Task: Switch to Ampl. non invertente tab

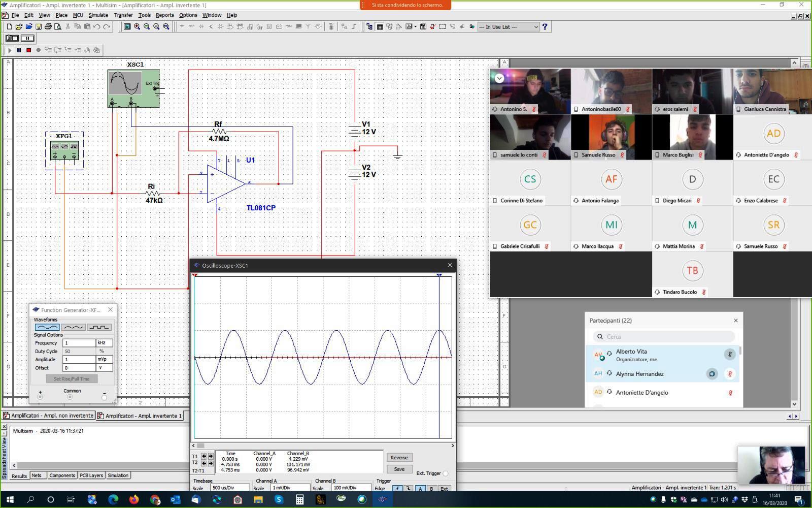Action: click(49, 416)
